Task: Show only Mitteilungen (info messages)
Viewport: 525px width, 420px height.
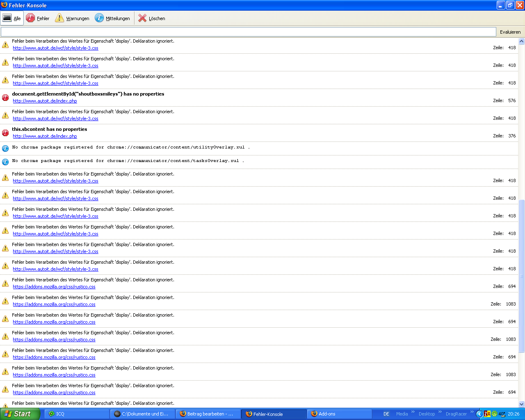Action: tap(112, 18)
